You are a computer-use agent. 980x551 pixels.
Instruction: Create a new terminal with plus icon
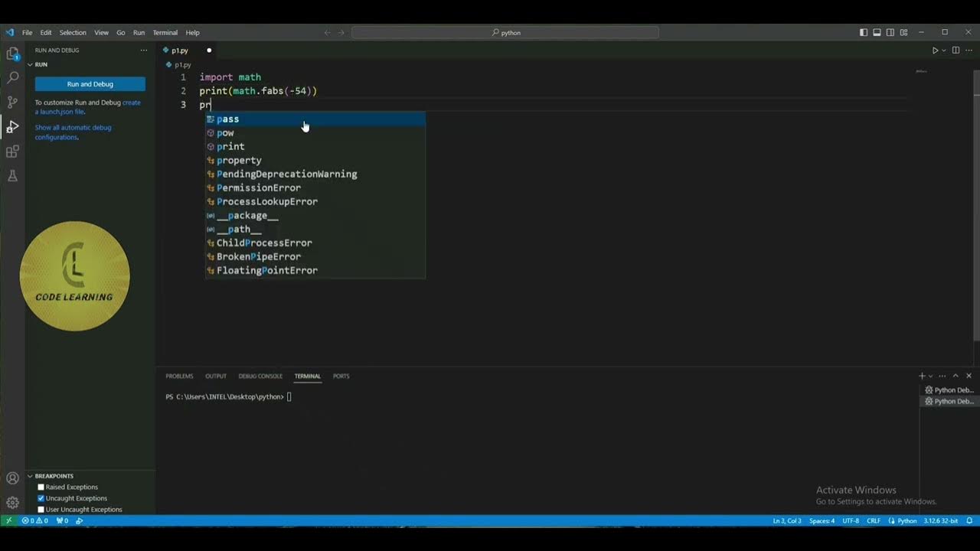(x=922, y=376)
